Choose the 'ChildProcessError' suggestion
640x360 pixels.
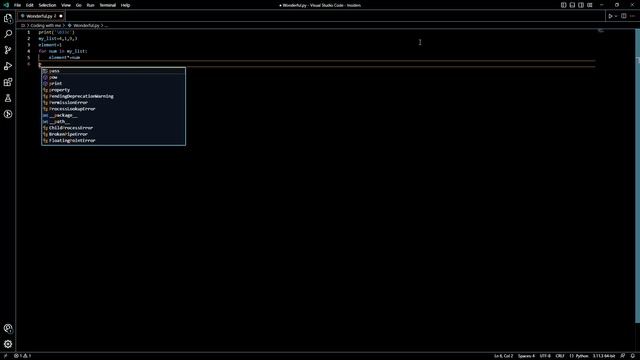tap(113, 128)
